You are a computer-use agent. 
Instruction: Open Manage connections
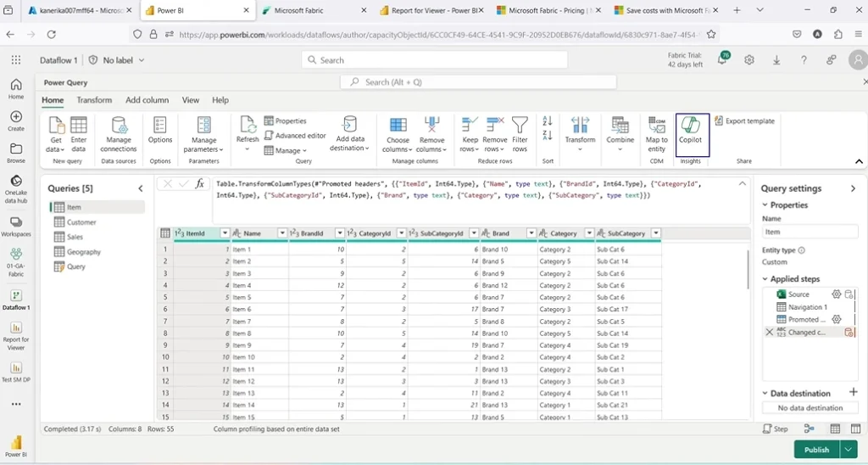pos(119,135)
